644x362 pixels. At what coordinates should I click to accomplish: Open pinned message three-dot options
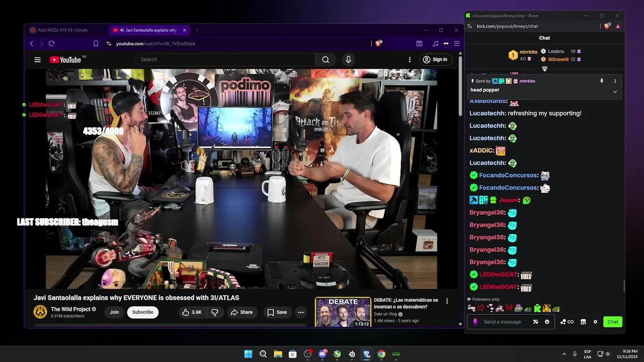click(x=615, y=81)
